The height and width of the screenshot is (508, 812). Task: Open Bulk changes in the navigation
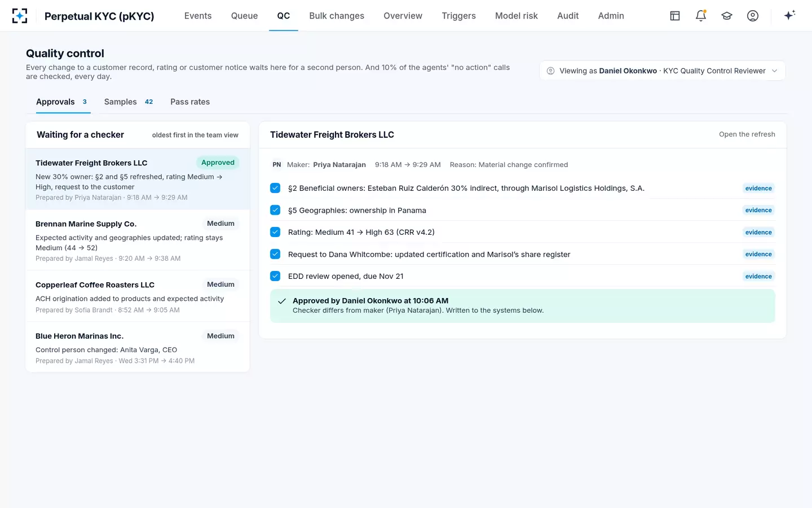coord(337,16)
